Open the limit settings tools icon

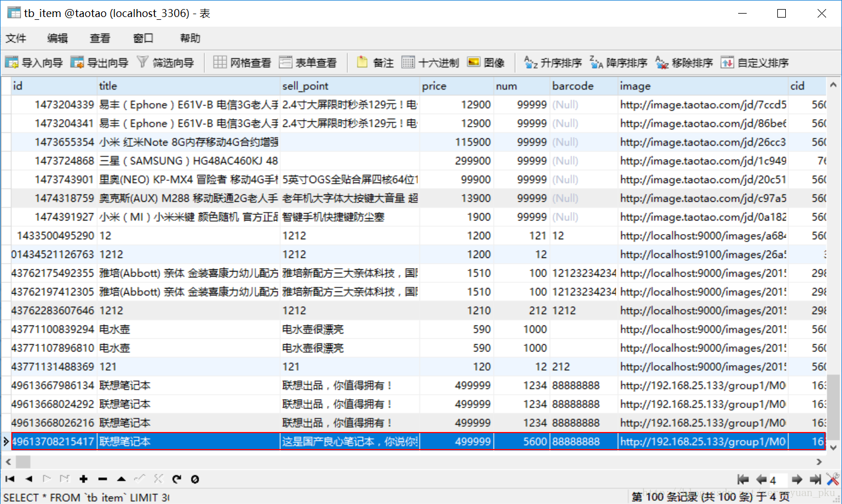click(x=833, y=480)
